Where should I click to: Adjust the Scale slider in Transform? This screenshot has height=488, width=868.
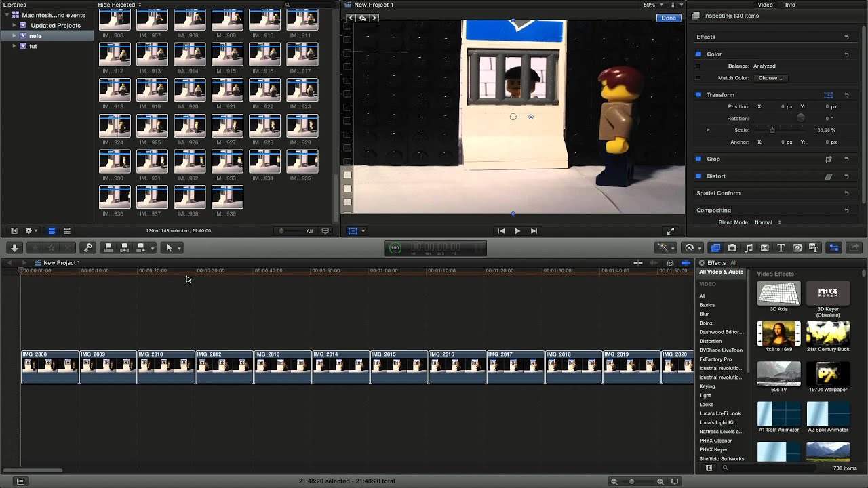pyautogui.click(x=772, y=130)
